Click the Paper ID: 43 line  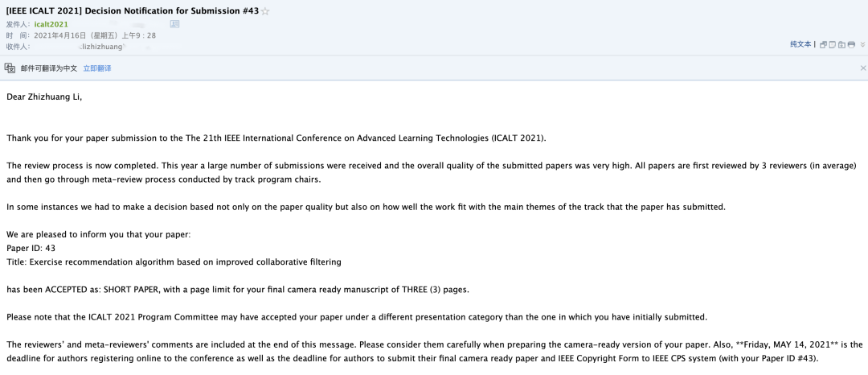[31, 248]
